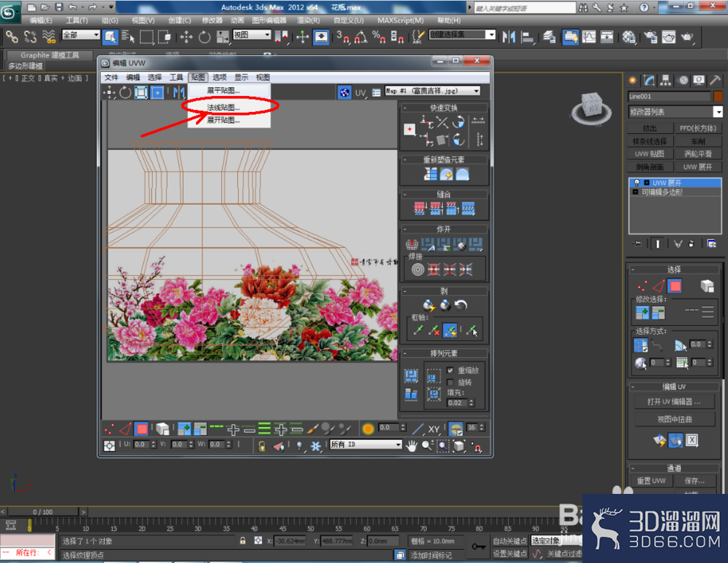Choose 展开贴图 from the 贴图 menu

pos(229,120)
